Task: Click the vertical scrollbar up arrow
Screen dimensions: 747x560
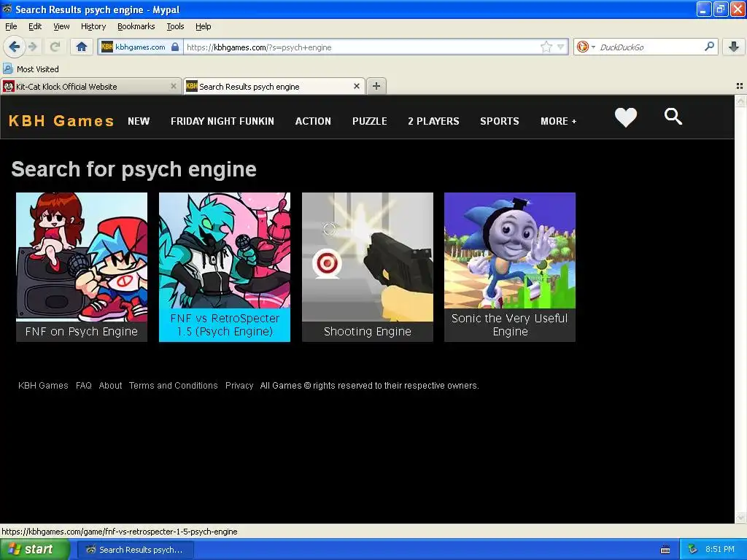Action: click(x=740, y=101)
